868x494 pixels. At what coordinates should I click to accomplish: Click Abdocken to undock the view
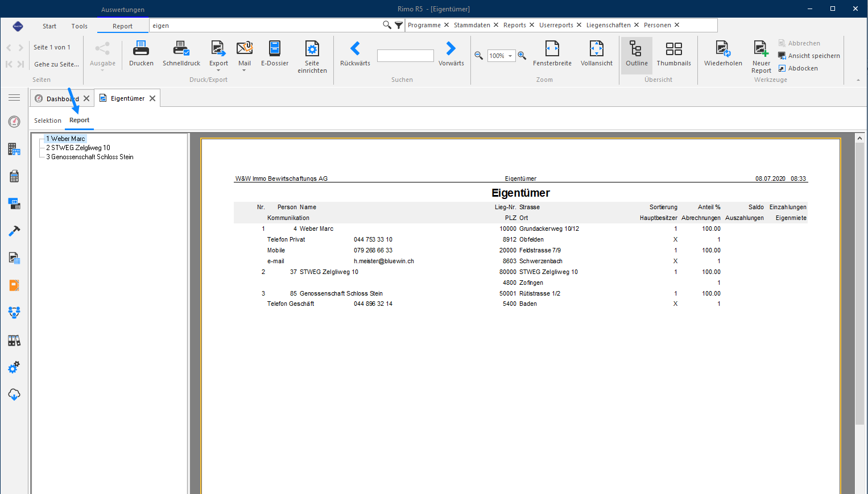pyautogui.click(x=798, y=68)
